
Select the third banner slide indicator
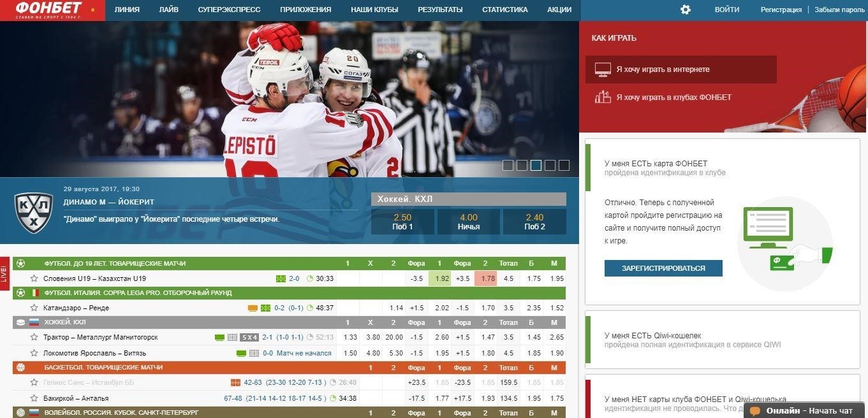(536, 166)
